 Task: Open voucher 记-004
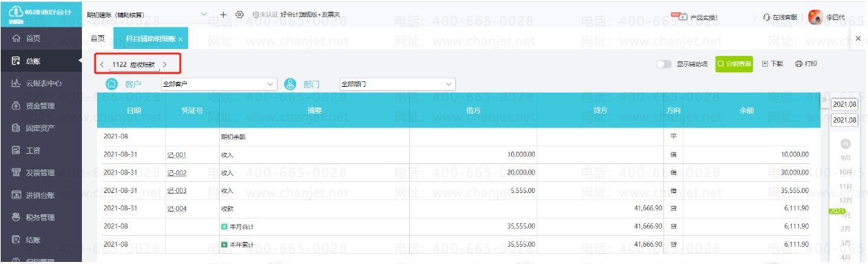pyautogui.click(x=177, y=208)
